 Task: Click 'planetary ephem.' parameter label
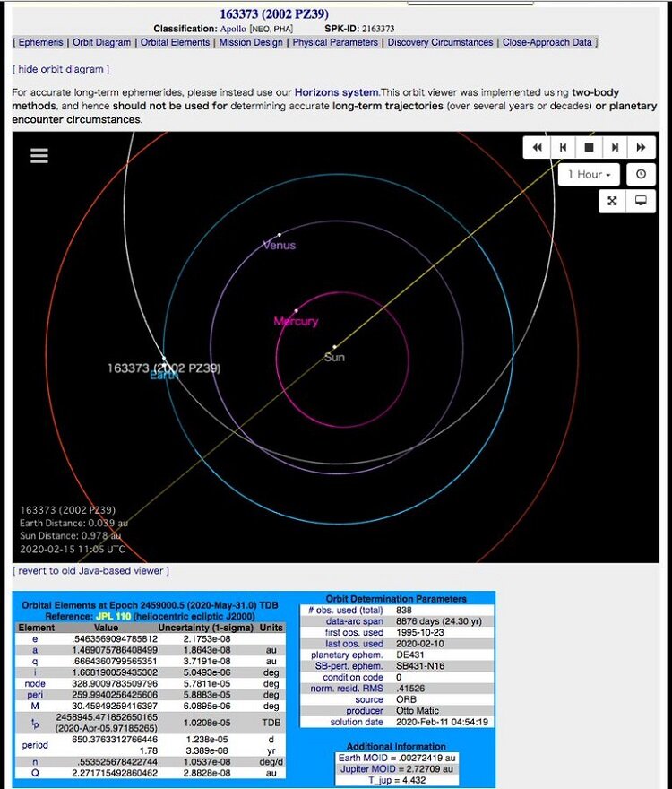click(347, 655)
